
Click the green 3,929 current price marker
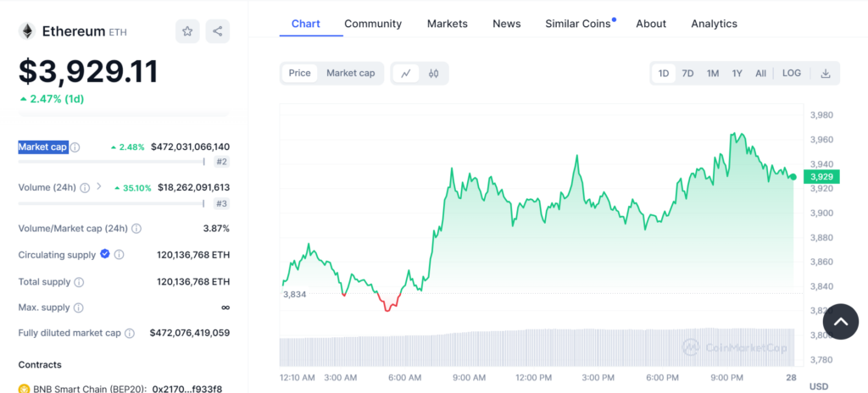point(821,177)
